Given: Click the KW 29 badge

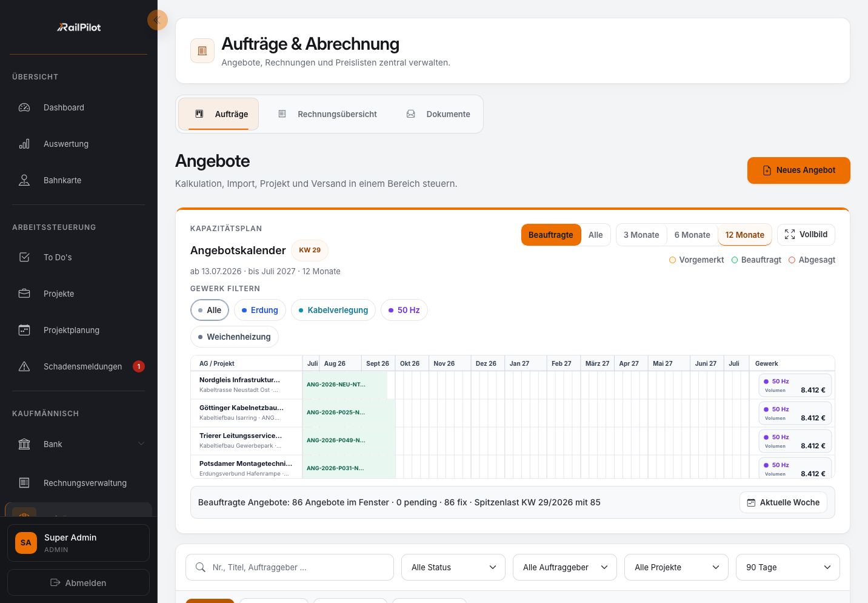Looking at the screenshot, I should click(310, 250).
